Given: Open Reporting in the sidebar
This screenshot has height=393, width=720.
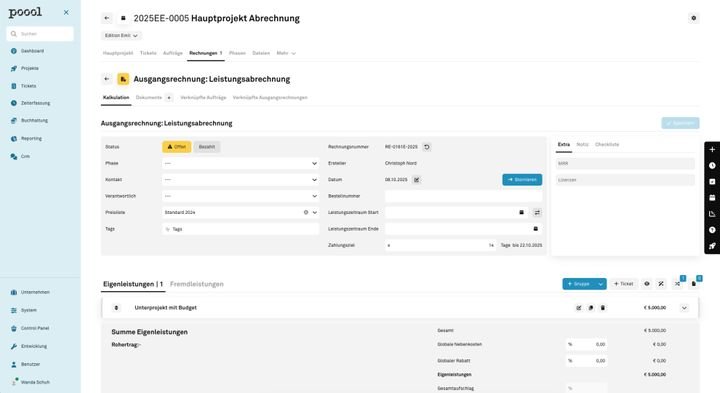Looking at the screenshot, I should click(31, 139).
